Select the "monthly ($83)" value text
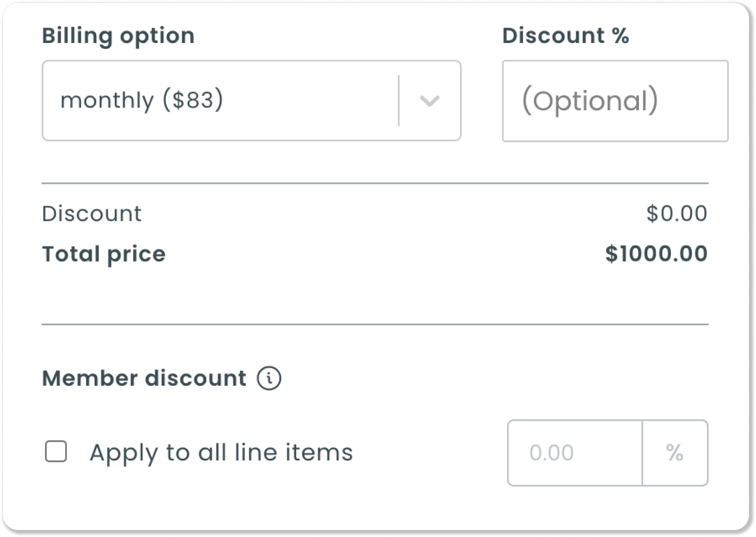 pos(142,100)
